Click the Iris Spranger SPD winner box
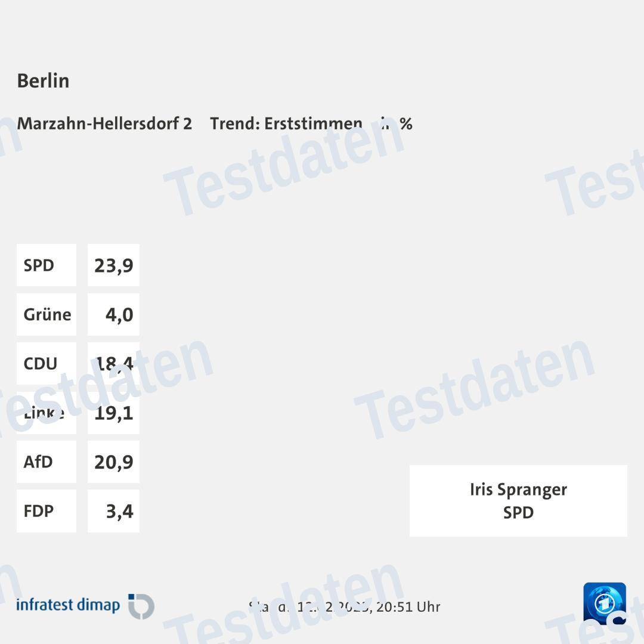644x644 pixels. 518,501
